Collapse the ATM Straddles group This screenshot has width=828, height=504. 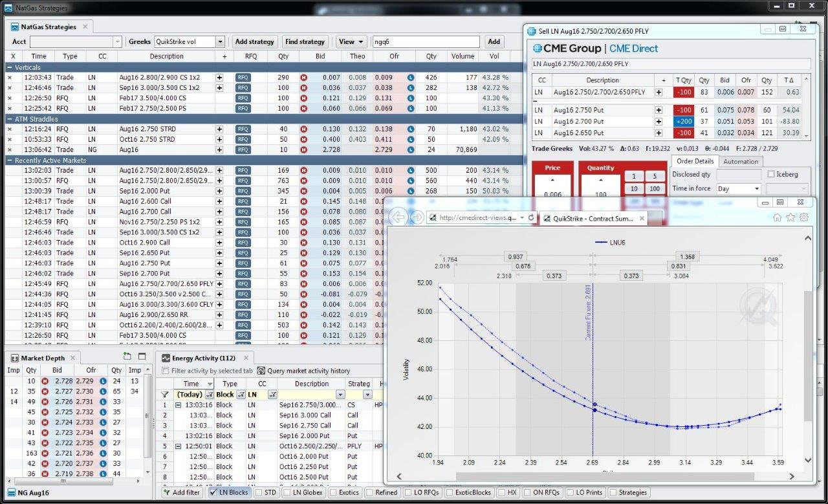click(9, 119)
